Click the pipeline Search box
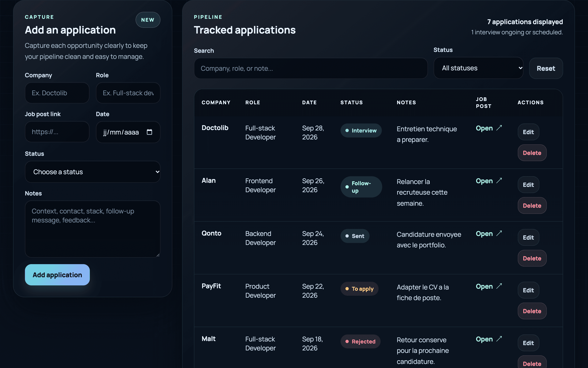This screenshot has width=588, height=368. coord(311,68)
